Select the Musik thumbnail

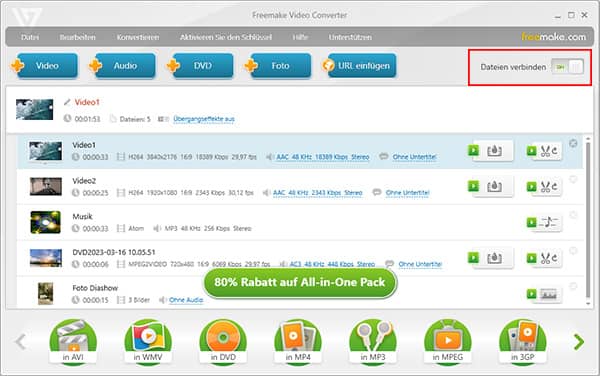coord(46,222)
